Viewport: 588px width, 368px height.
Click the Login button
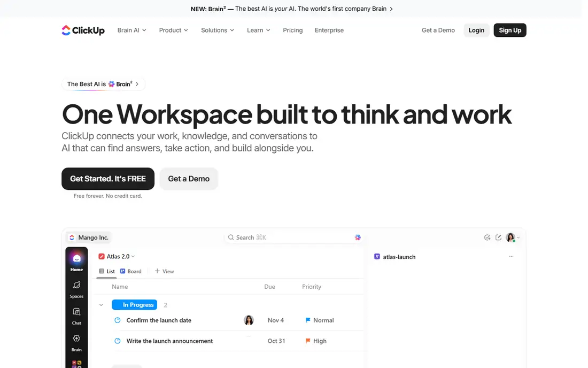[476, 30]
